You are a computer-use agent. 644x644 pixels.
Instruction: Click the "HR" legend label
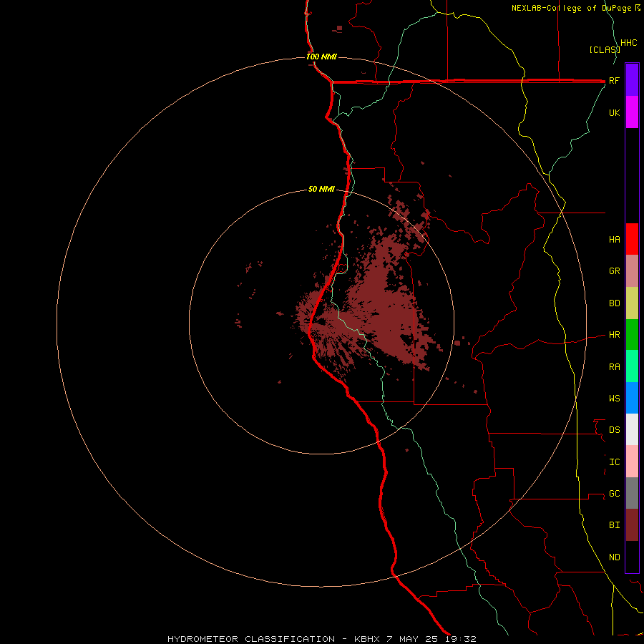(614, 335)
